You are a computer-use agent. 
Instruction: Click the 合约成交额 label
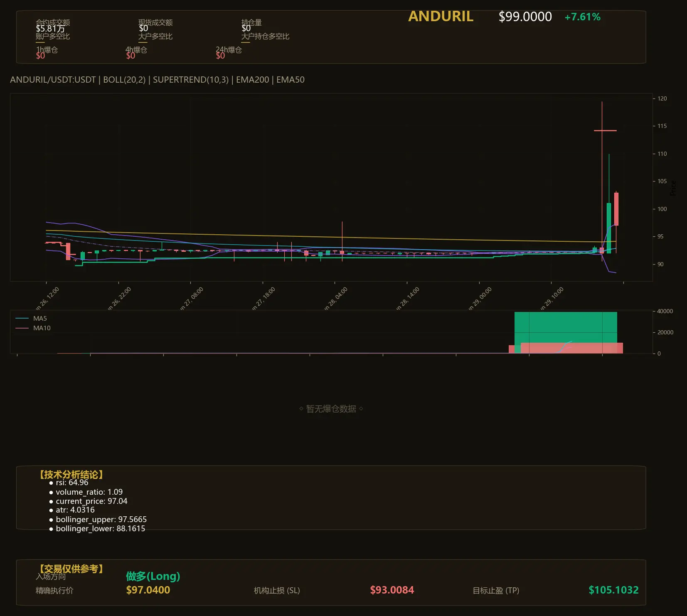coord(53,22)
